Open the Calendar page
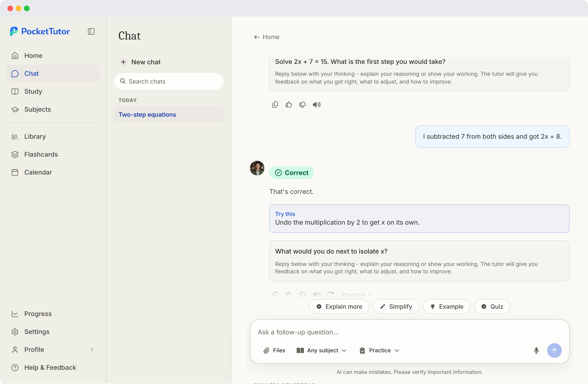Image resolution: width=588 pixels, height=384 pixels. click(x=53, y=172)
